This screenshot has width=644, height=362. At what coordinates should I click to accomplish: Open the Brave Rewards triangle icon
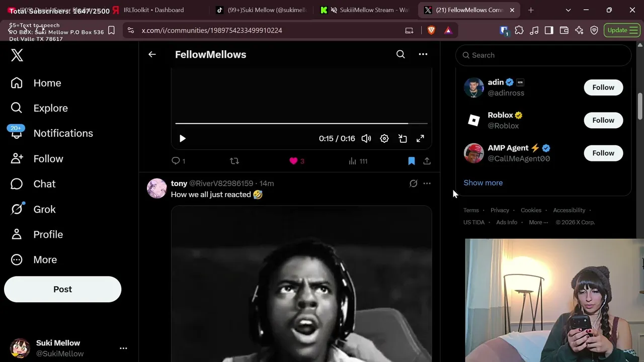click(448, 30)
